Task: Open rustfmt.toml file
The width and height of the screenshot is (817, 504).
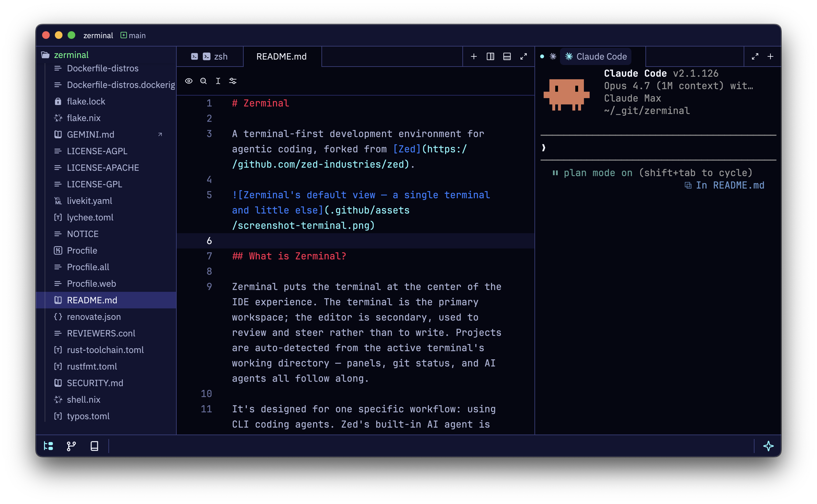Action: (x=106, y=366)
